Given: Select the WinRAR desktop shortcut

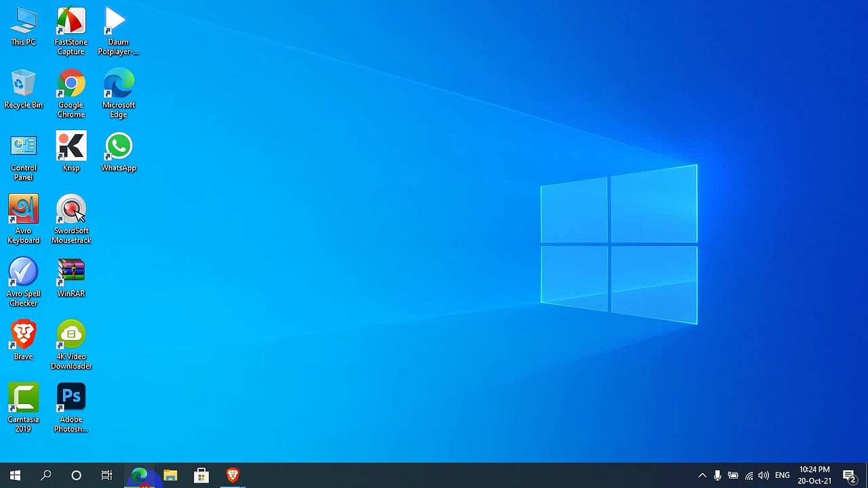Looking at the screenshot, I should (x=71, y=279).
